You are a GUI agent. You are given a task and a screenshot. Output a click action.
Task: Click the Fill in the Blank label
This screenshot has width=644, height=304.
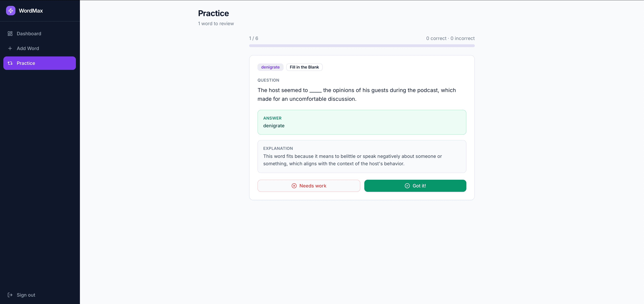pos(304,67)
